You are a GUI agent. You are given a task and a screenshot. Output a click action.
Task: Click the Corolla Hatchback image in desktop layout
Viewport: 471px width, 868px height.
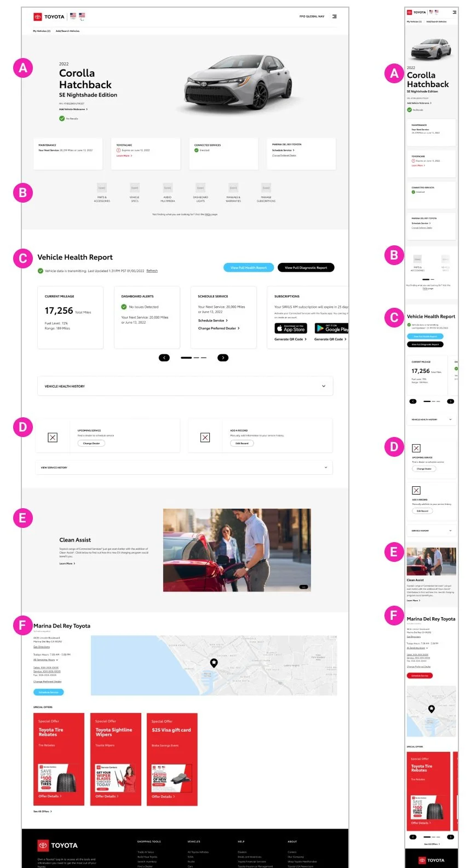coord(240,82)
